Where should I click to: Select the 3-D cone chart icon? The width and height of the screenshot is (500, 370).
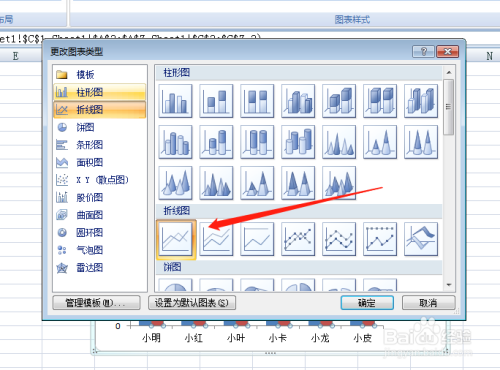pyautogui.click(x=175, y=183)
